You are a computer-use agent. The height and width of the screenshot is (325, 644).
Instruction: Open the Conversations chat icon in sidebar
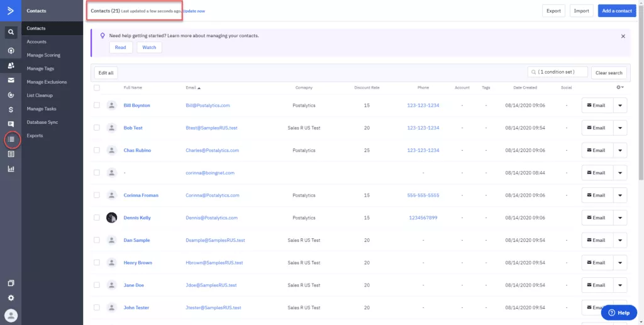(11, 124)
